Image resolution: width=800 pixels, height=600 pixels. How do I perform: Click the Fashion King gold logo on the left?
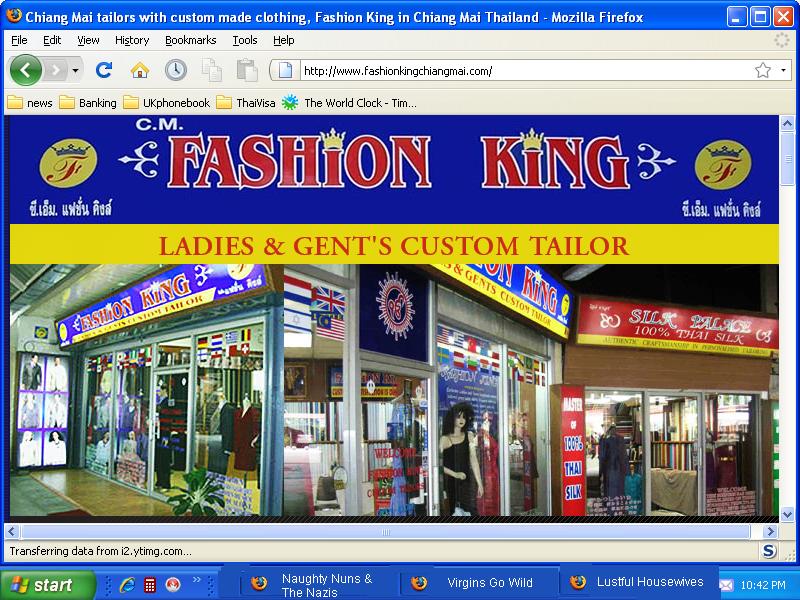pyautogui.click(x=68, y=163)
